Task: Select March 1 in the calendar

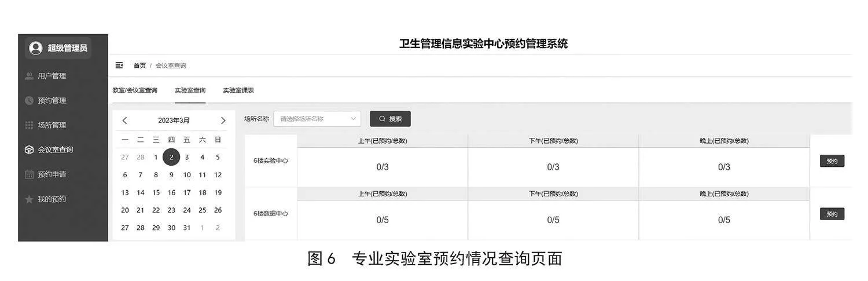Action: tap(156, 157)
